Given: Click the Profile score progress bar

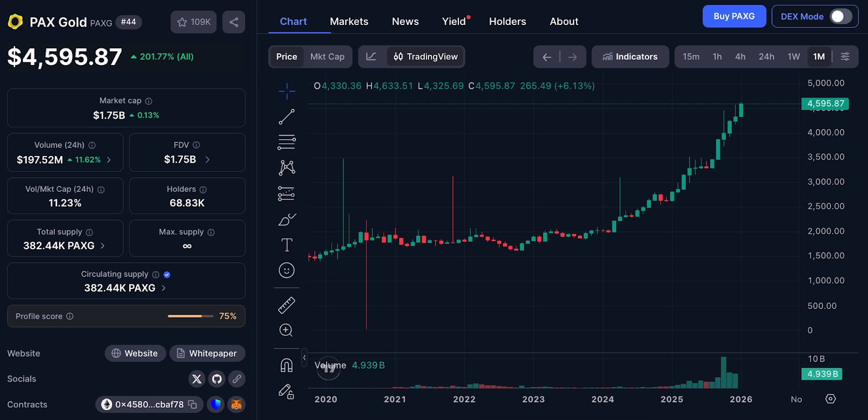Looking at the screenshot, I should pos(190,316).
